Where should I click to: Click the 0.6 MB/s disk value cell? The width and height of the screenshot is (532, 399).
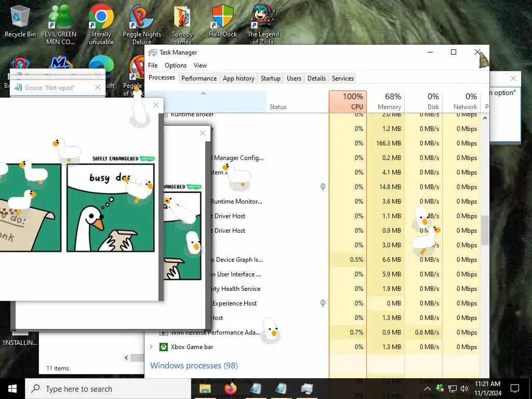point(424,332)
